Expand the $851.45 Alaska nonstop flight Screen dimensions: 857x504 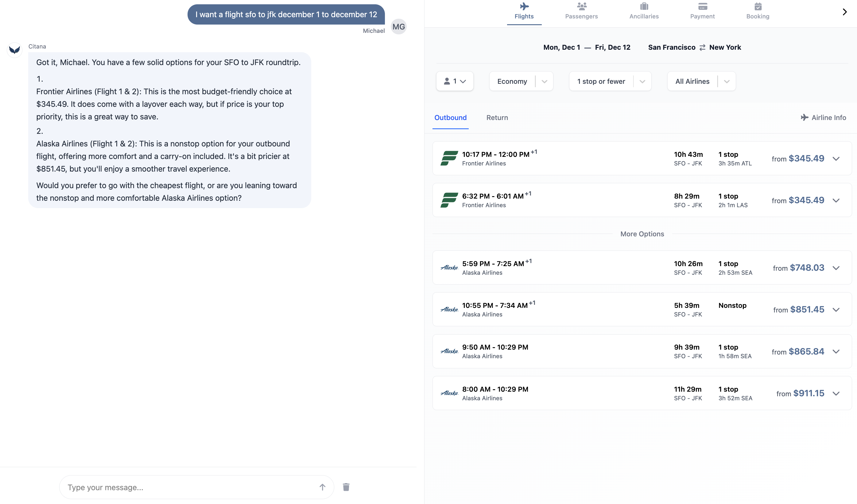coord(836,310)
